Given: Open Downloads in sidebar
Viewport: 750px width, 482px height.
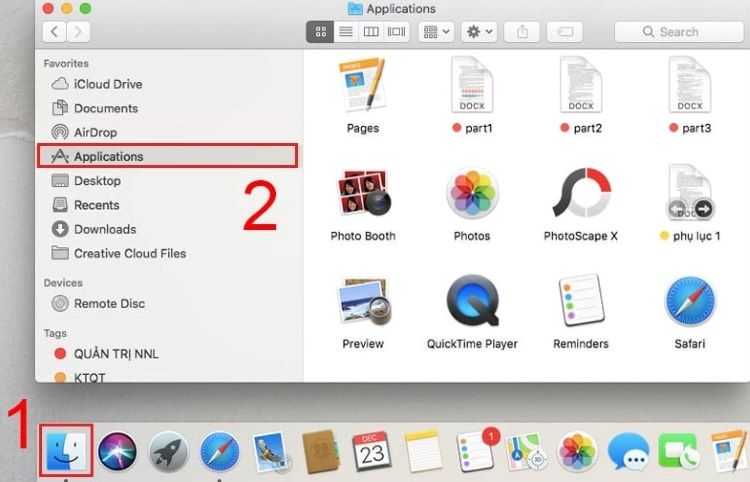Looking at the screenshot, I should point(167,229).
